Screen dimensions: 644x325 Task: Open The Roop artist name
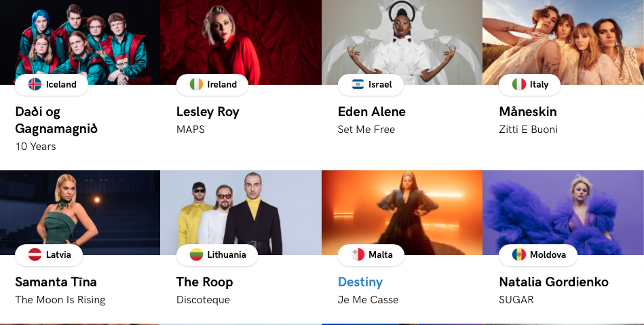pos(204,282)
